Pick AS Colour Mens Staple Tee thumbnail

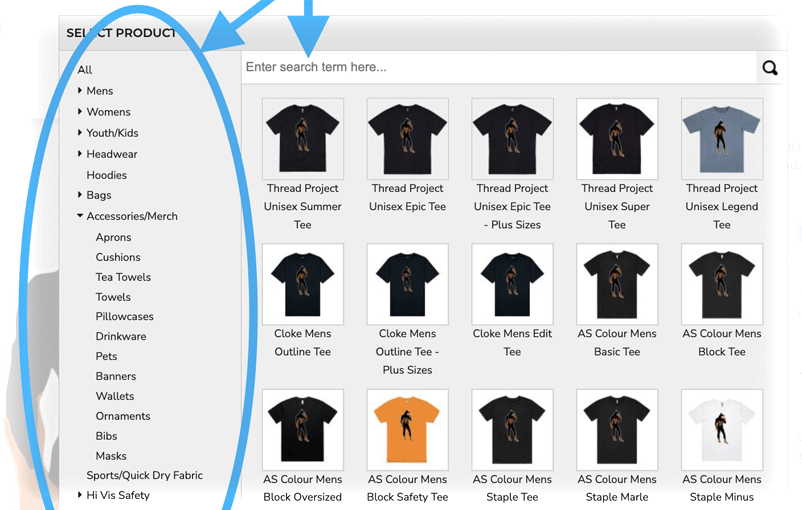[513, 430]
